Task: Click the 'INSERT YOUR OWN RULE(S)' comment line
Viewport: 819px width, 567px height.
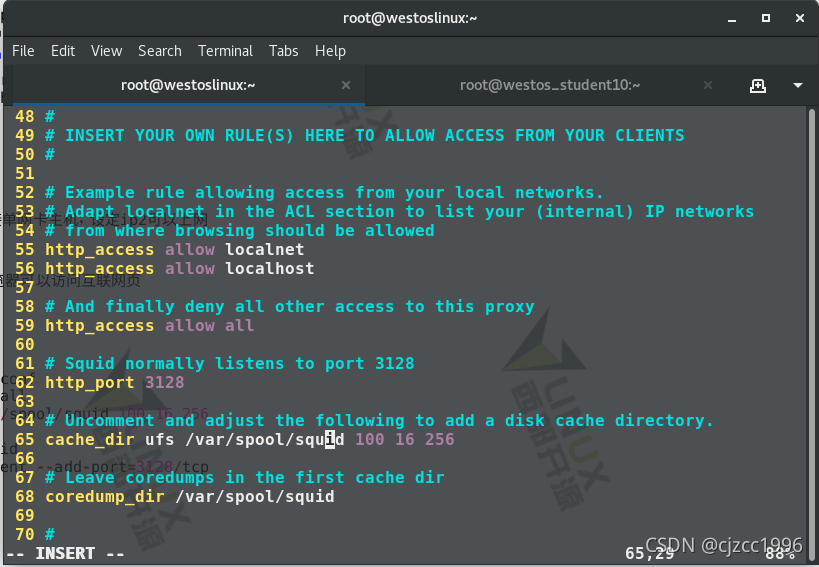Action: click(x=365, y=136)
